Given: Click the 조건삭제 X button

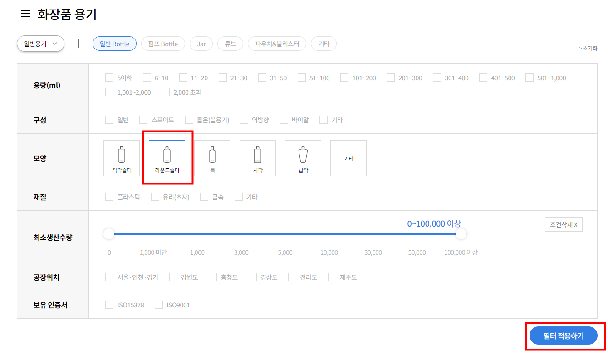Looking at the screenshot, I should pos(563,224).
